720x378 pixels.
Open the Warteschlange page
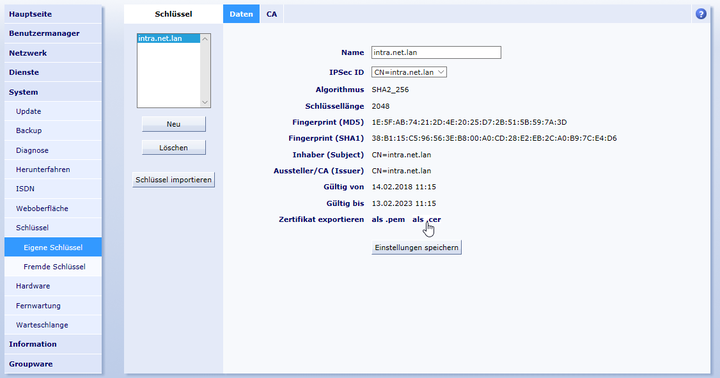(53, 325)
